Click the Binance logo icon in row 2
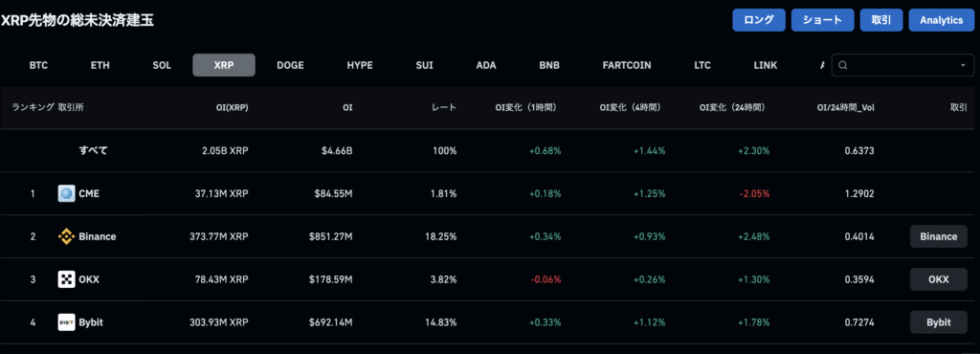Screen dimensions: 980x354 click(66, 236)
